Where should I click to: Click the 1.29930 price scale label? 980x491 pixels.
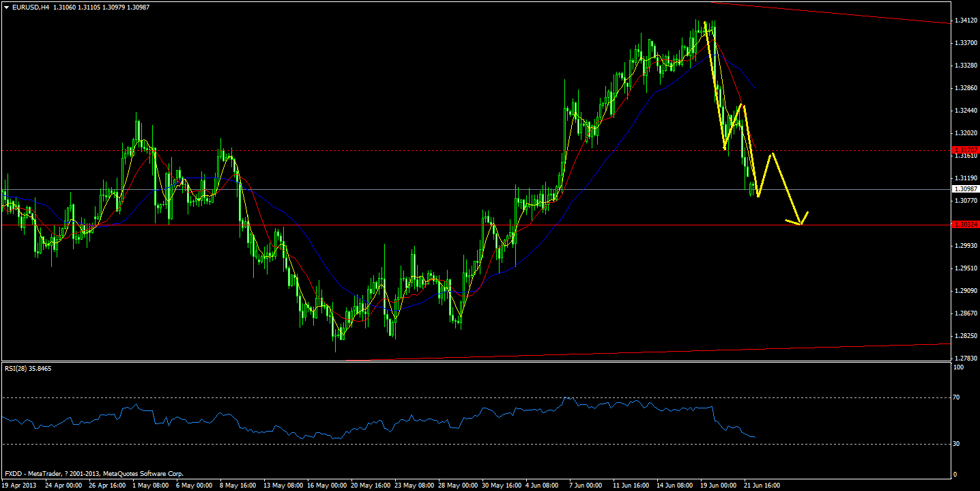point(966,246)
